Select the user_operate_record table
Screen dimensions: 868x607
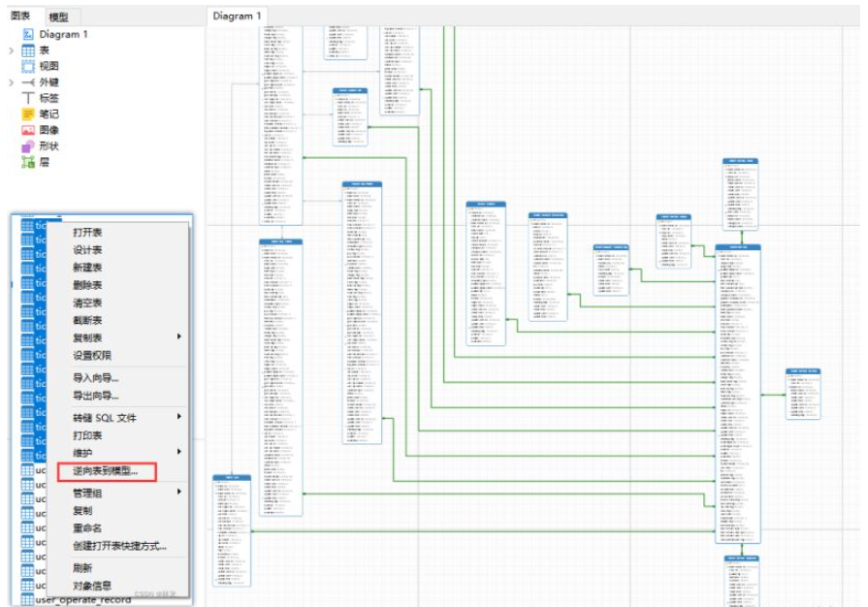point(82,600)
